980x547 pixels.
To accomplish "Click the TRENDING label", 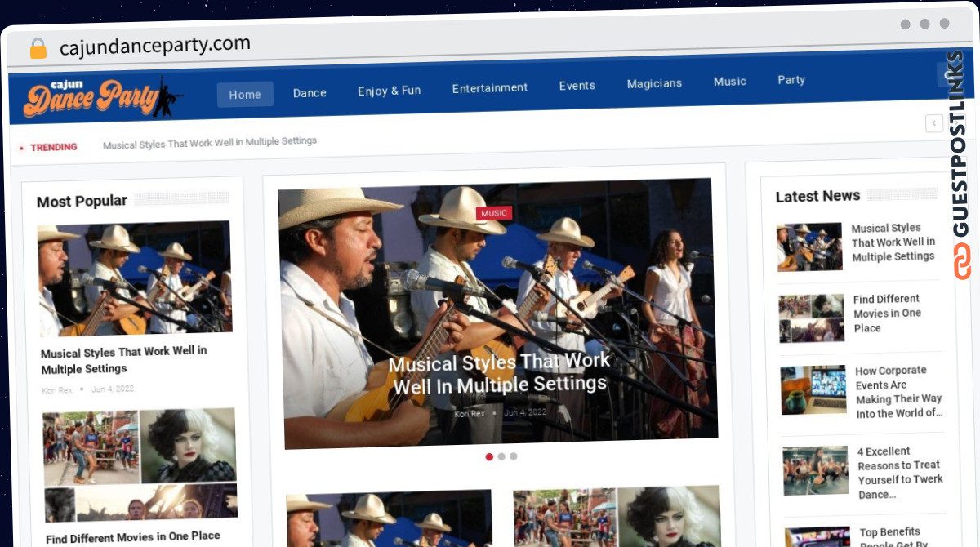I will coord(54,148).
